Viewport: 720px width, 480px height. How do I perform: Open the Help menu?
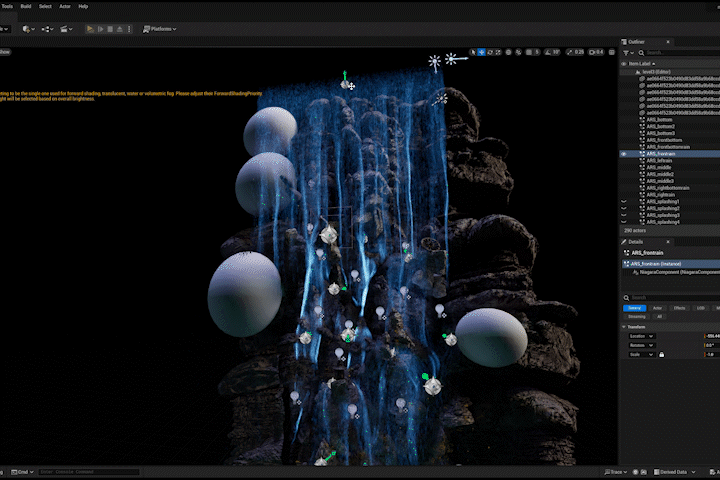(x=83, y=6)
